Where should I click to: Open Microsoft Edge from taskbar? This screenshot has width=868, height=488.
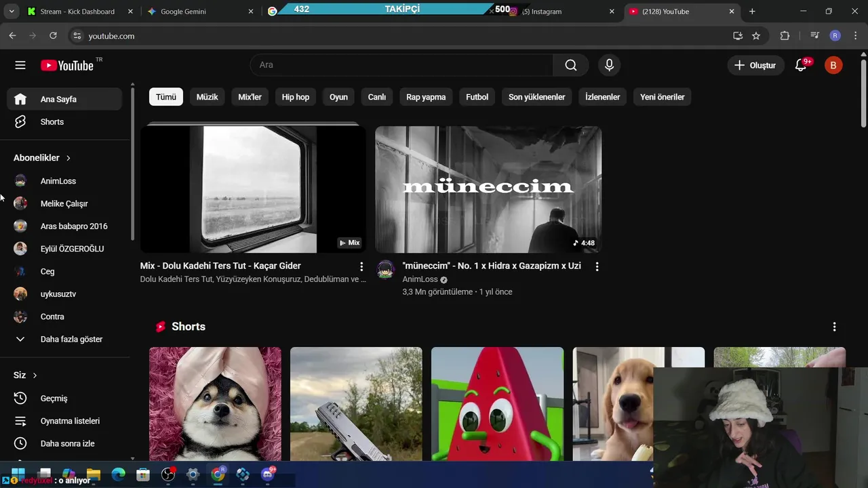click(119, 475)
